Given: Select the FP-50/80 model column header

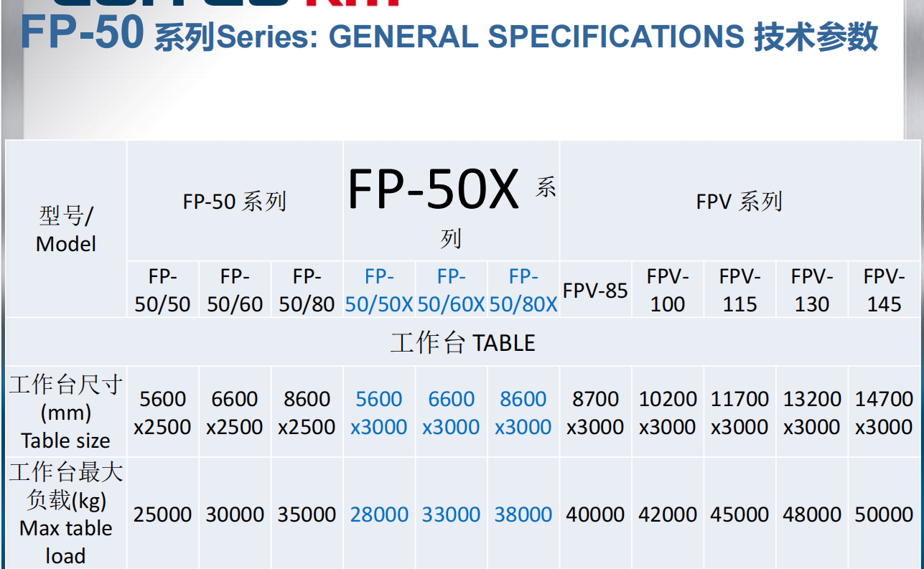Looking at the screenshot, I should click(307, 290).
